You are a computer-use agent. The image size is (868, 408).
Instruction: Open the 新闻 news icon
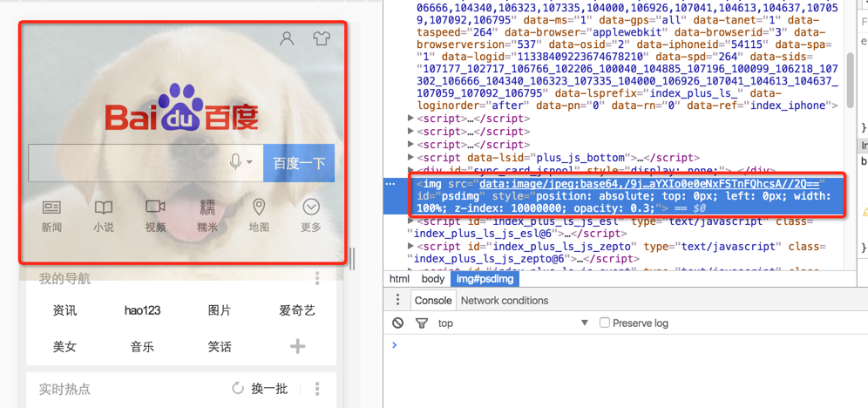click(x=51, y=207)
